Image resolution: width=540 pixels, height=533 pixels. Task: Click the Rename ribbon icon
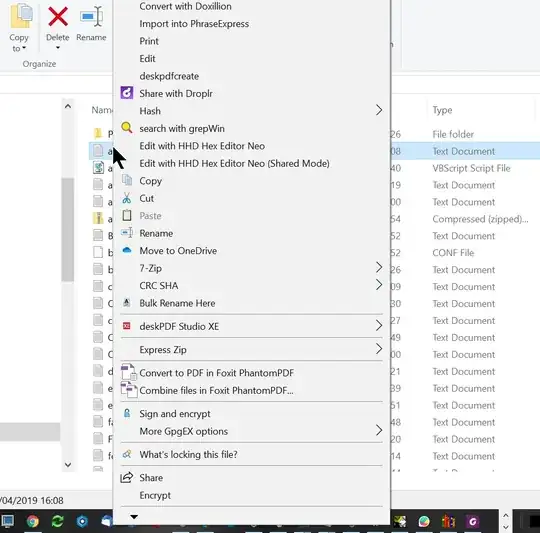[91, 16]
